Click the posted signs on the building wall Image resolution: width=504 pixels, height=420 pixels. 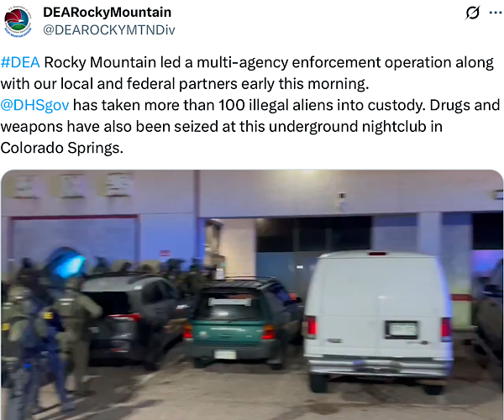click(72, 185)
